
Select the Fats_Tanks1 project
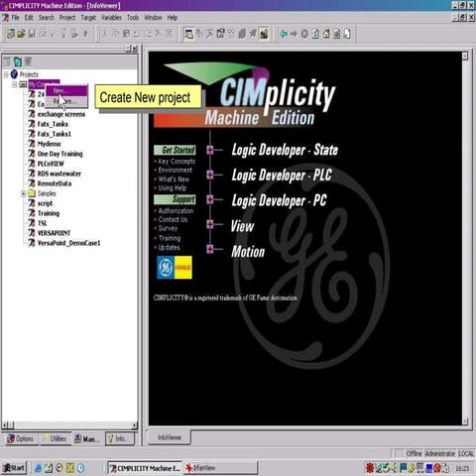[55, 134]
